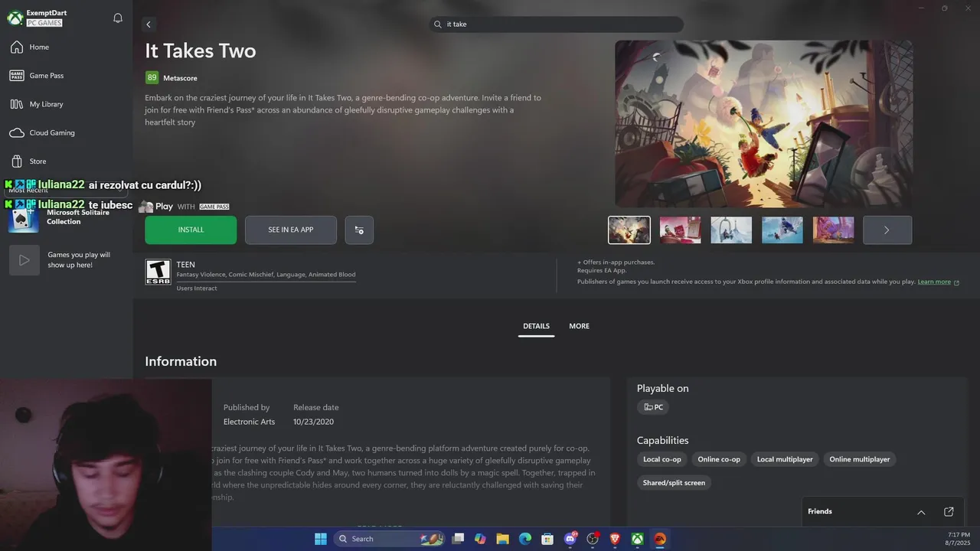Click the Online multiplayer capability chip

tap(860, 459)
